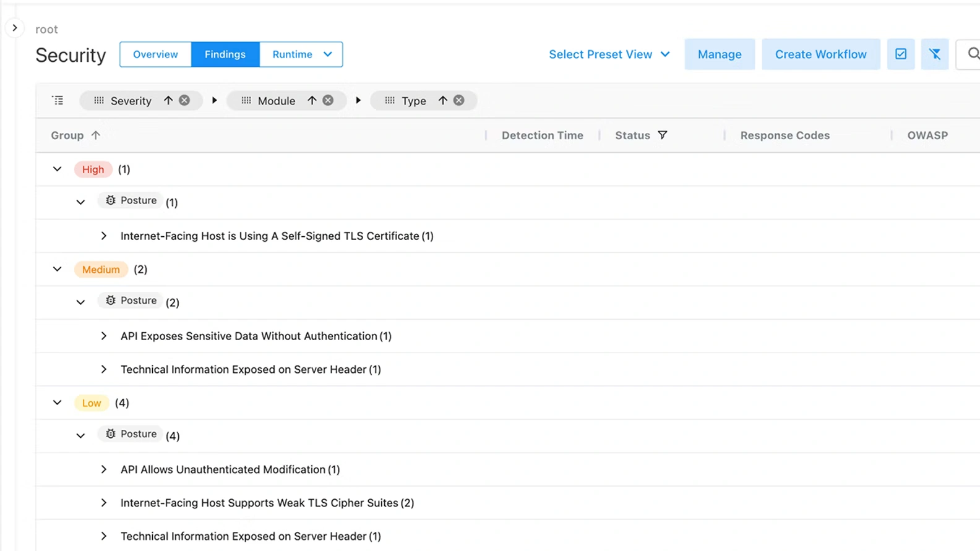Remove the Type grouping chip
980x551 pixels.
click(x=458, y=100)
